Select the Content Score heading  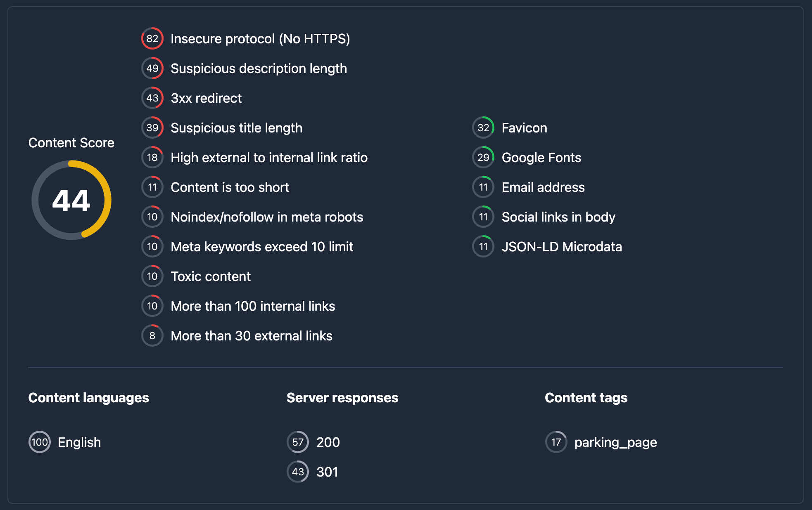click(71, 143)
